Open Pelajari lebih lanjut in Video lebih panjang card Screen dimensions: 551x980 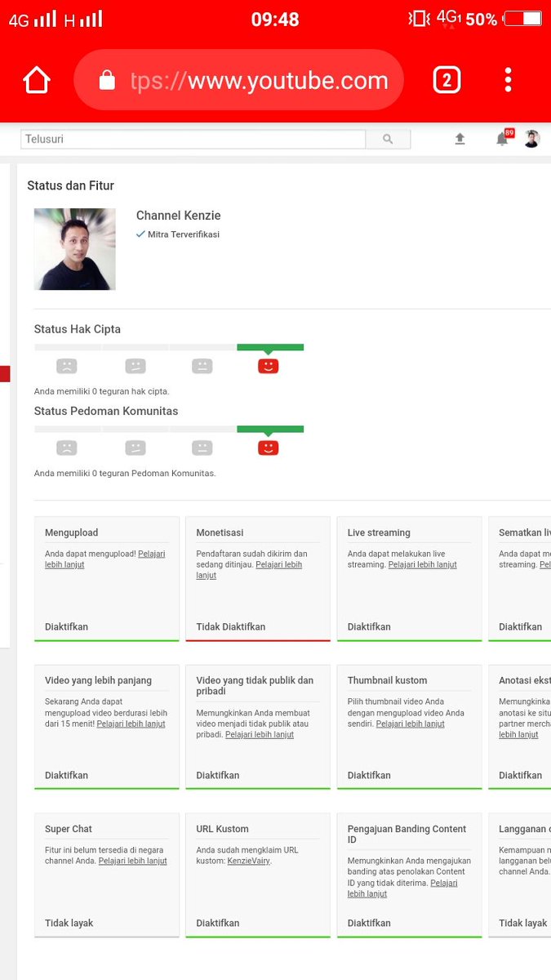132,724
